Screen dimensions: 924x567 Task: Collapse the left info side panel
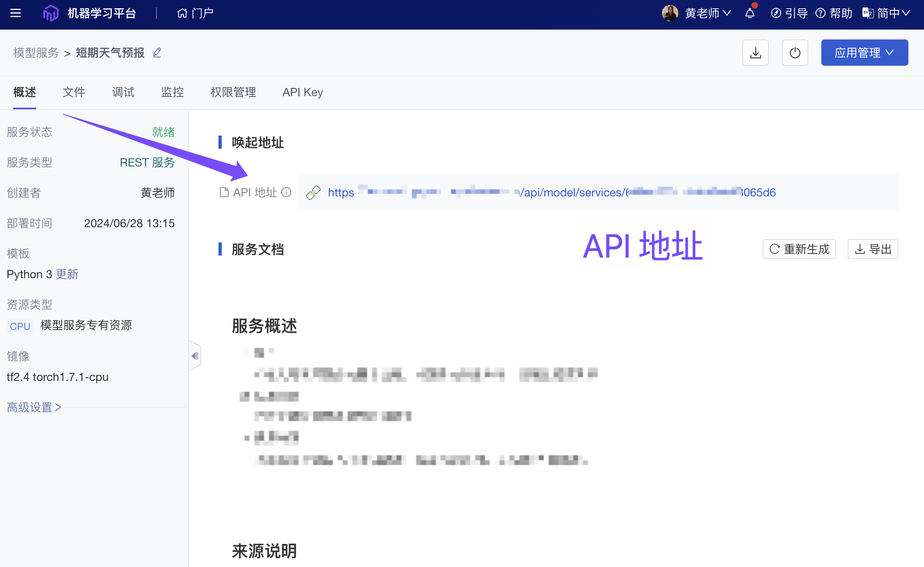(195, 356)
